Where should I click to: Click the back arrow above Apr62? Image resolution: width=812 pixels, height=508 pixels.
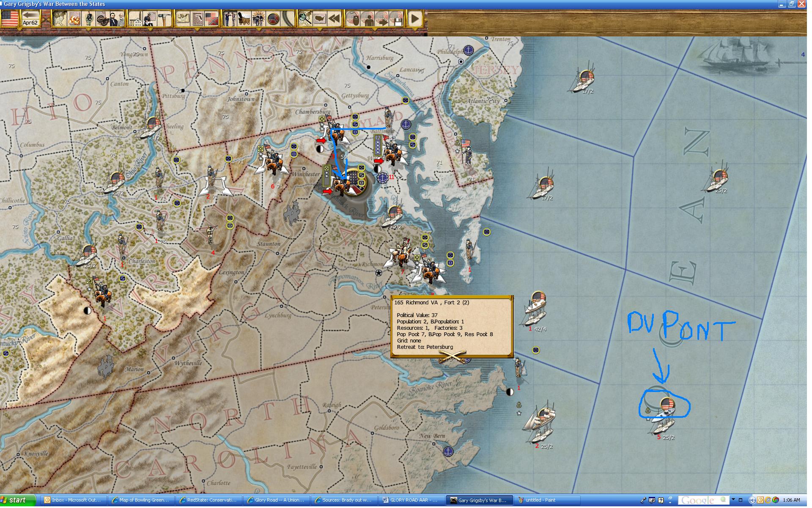click(30, 14)
